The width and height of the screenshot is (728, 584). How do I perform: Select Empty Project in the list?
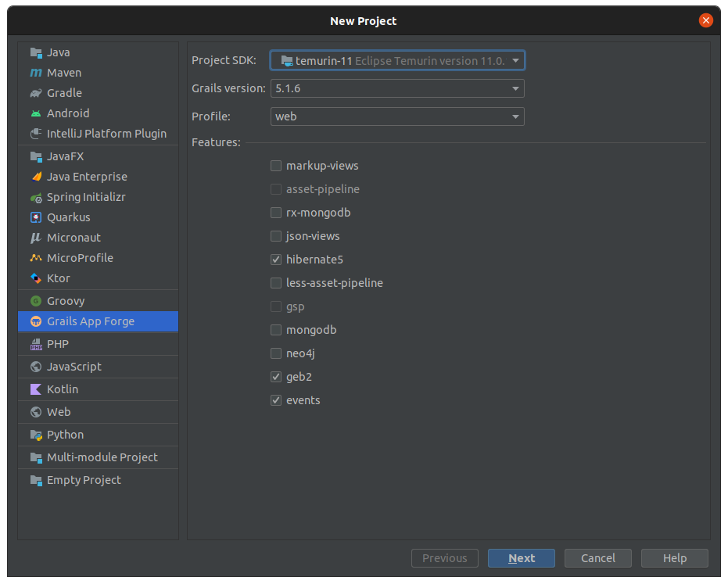[x=98, y=481]
